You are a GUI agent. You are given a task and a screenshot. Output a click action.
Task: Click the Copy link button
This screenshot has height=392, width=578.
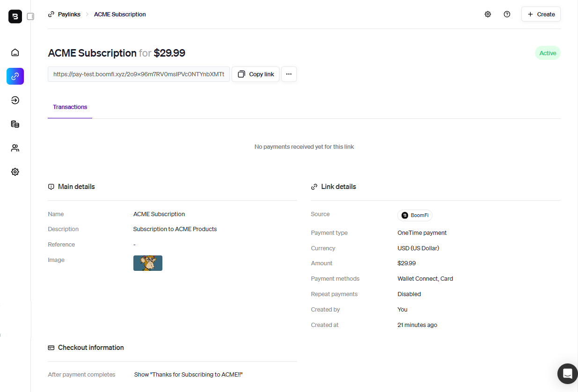[x=256, y=74]
